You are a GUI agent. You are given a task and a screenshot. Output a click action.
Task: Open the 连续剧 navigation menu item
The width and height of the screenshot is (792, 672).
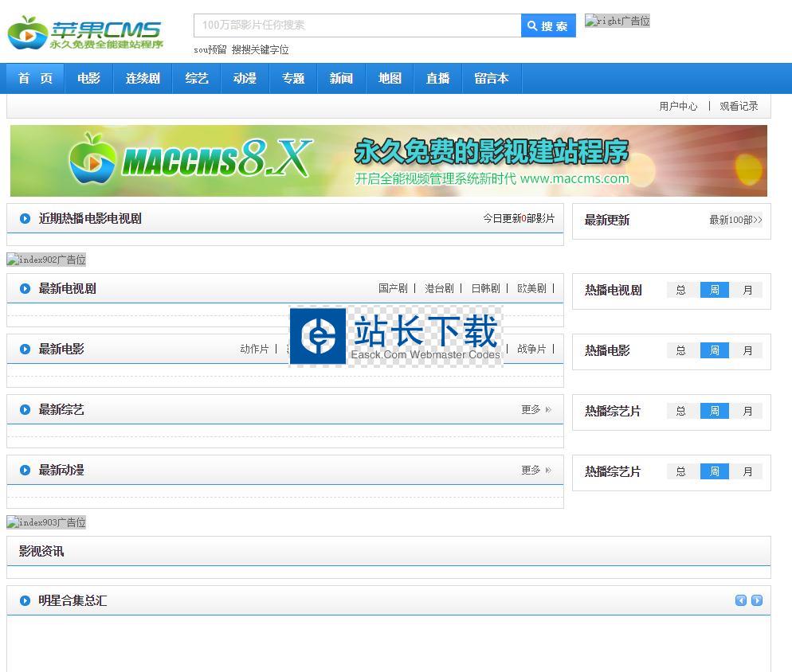click(143, 79)
